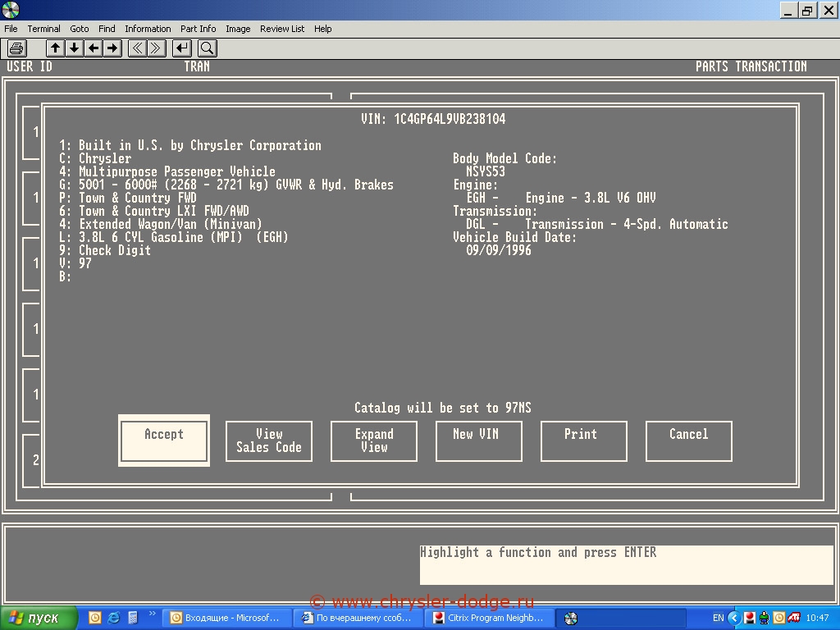
Task: Click the Enter key toolbar icon
Action: click(x=182, y=48)
